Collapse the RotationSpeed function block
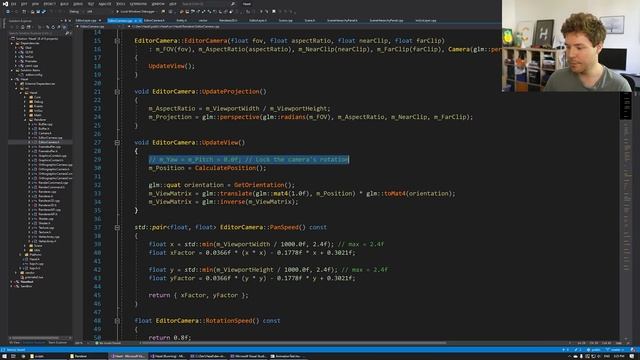The height and width of the screenshot is (360, 640). click(x=117, y=321)
